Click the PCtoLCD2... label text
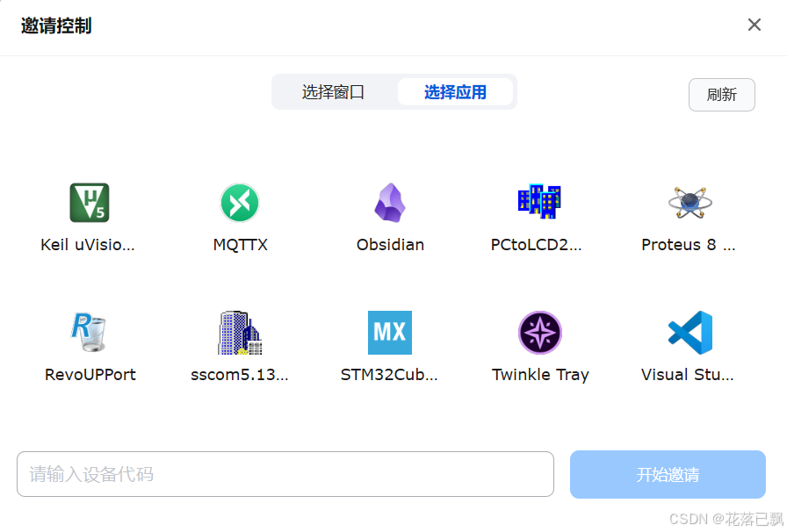 536,245
